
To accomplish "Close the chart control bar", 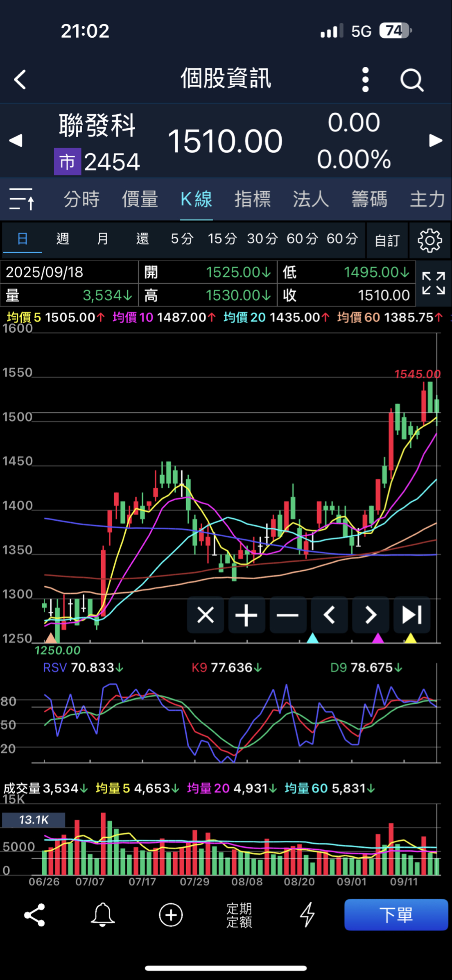I will pyautogui.click(x=206, y=615).
